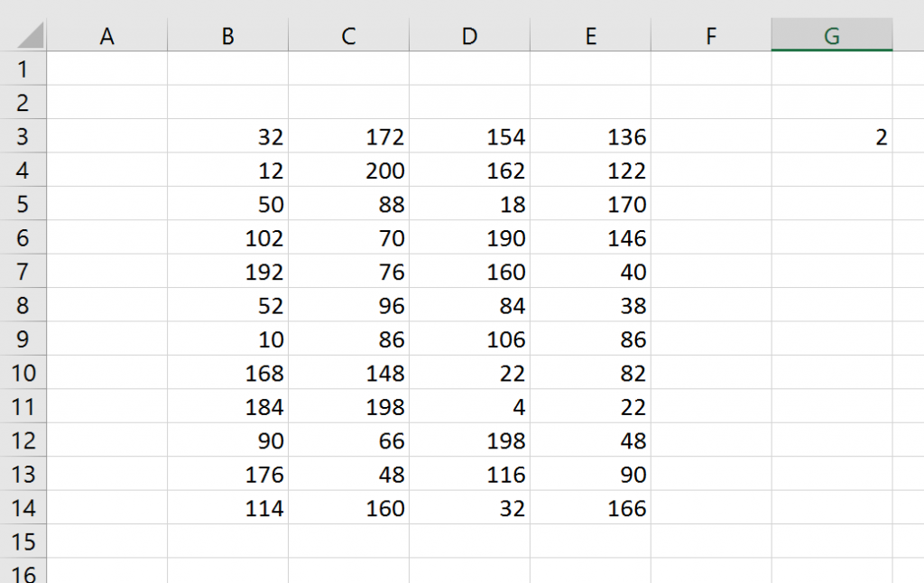Select row 14 using its header

[x=23, y=508]
